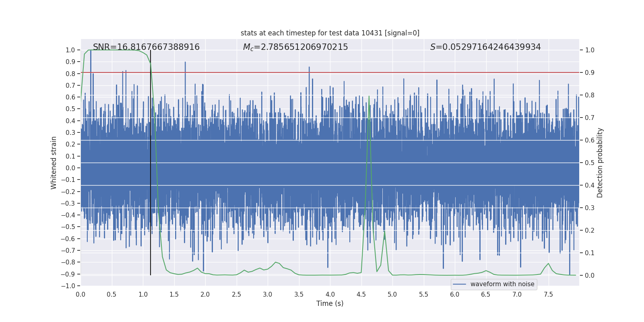Click the 0.5 tick on Detection probability axis
The image size is (644, 322).
click(589, 163)
